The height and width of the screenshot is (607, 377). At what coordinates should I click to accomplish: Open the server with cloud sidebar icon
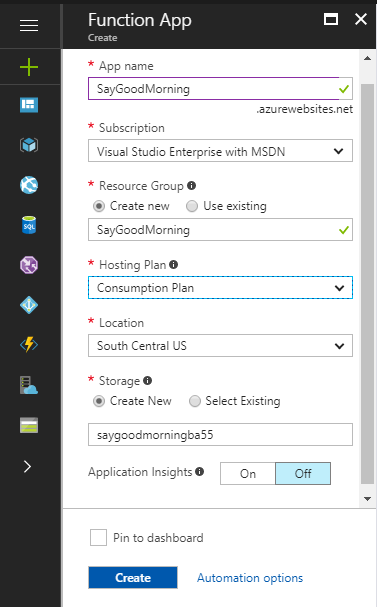tap(29, 385)
